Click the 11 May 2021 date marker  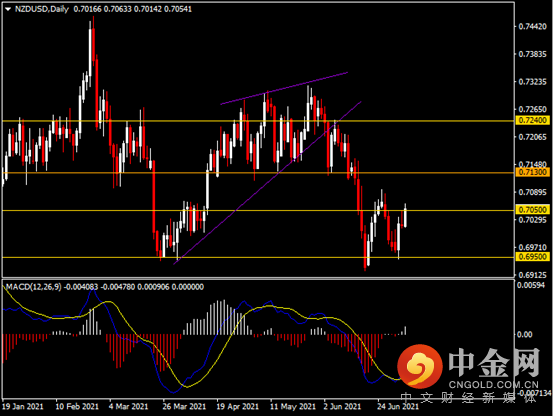tap(293, 406)
